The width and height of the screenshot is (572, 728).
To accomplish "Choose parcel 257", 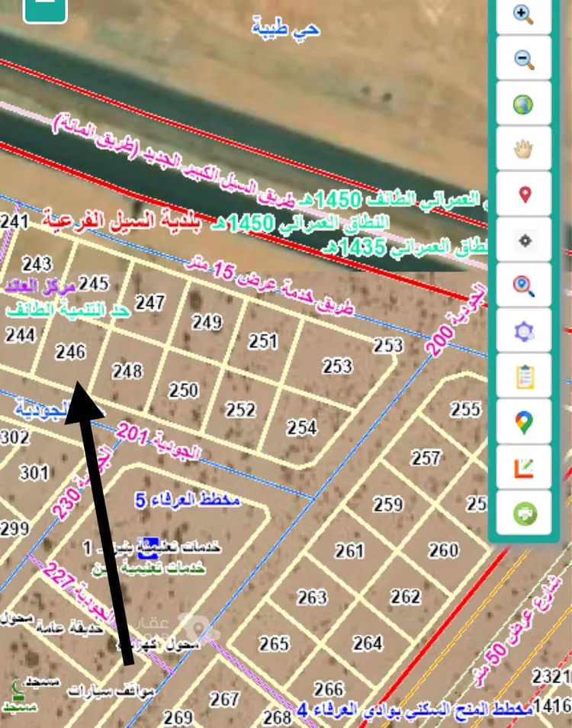I will (x=426, y=458).
